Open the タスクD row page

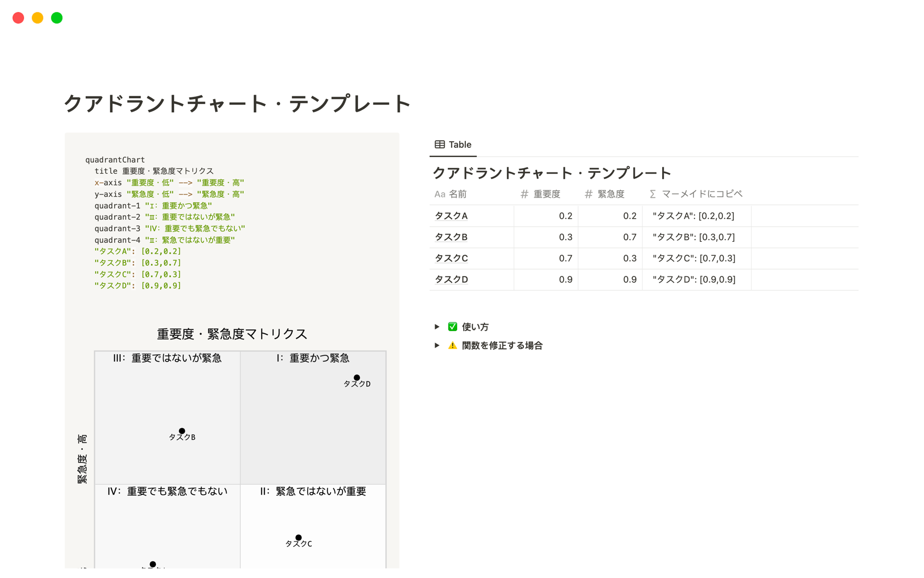(x=451, y=279)
